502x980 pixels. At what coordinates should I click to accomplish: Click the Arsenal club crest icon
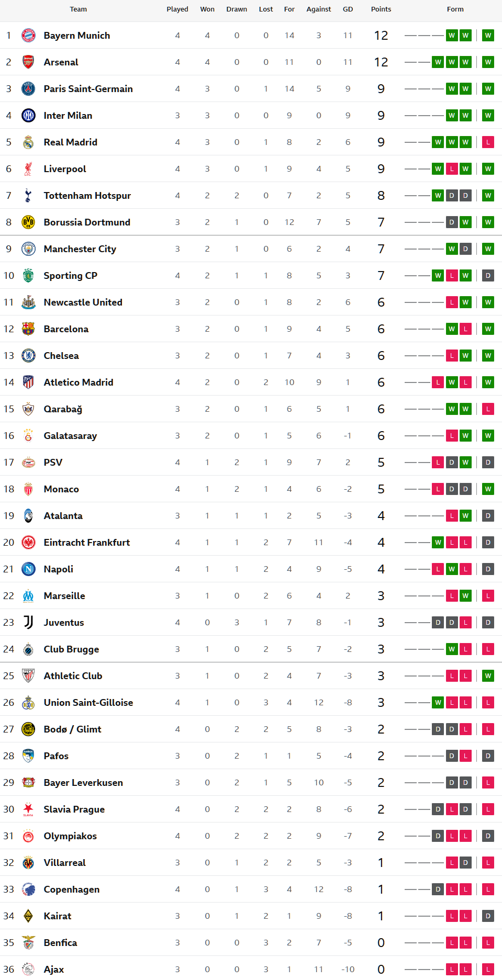28,62
